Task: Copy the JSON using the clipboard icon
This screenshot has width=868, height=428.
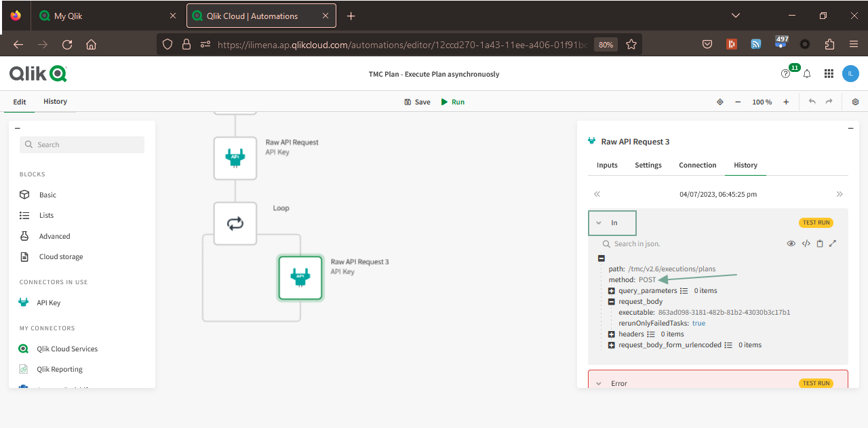Action: pyautogui.click(x=819, y=243)
